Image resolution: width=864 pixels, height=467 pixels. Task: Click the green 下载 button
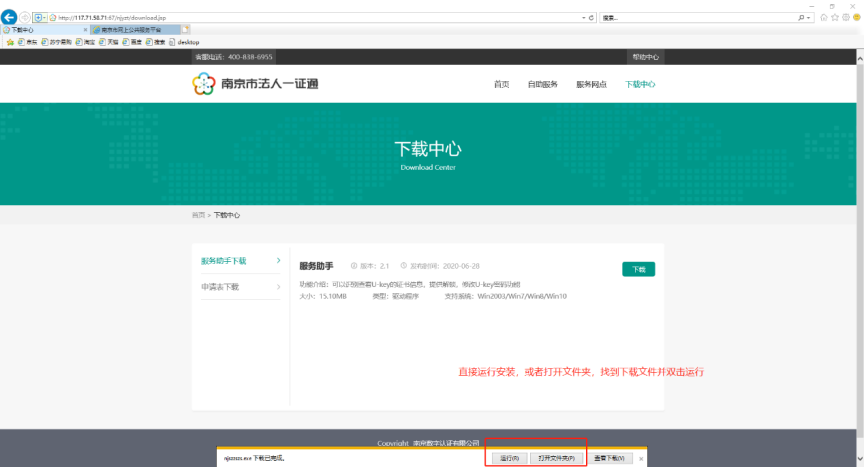pyautogui.click(x=638, y=269)
